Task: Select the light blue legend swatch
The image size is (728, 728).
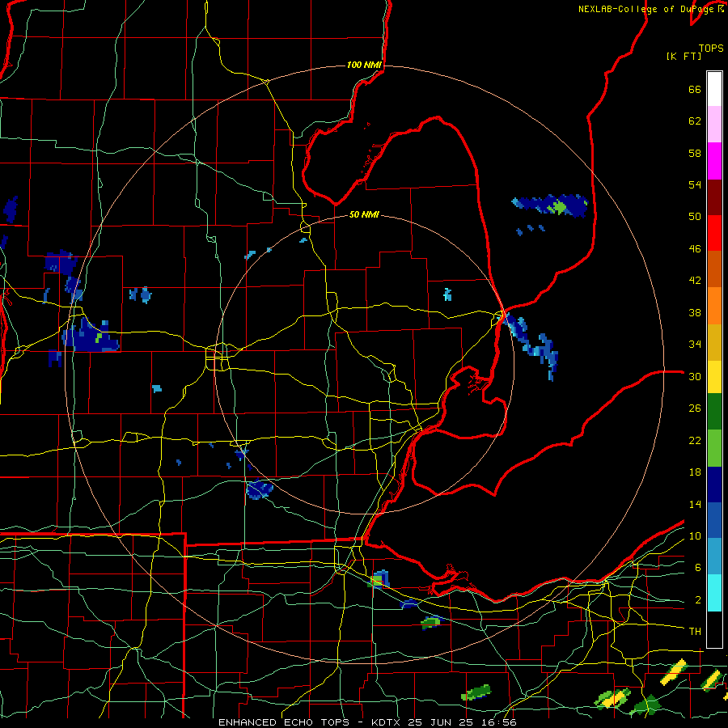Action: coord(714,557)
